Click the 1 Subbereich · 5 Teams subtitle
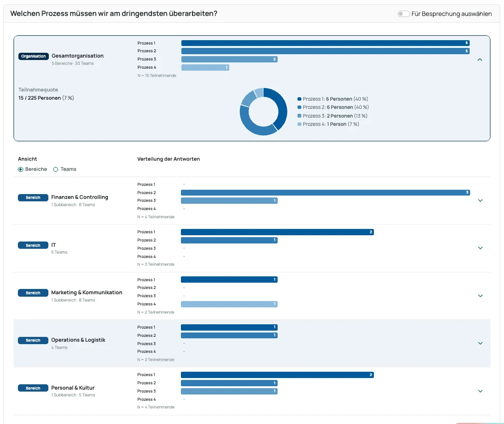504x424 pixels. tap(74, 395)
